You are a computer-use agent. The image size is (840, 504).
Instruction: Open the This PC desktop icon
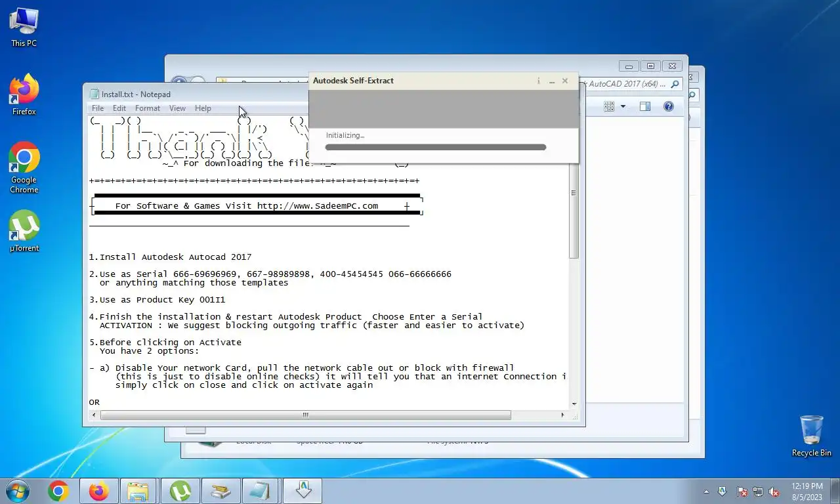coord(24,27)
